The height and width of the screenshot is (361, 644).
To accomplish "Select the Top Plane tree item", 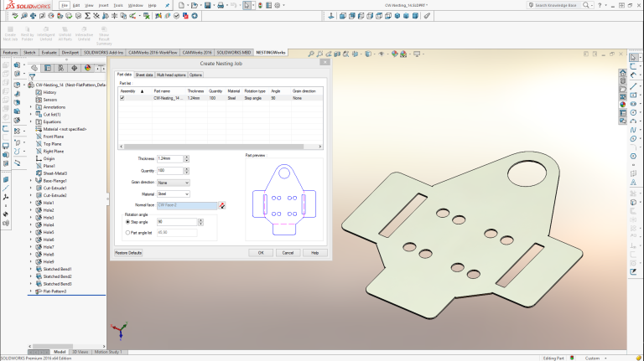I will click(52, 144).
